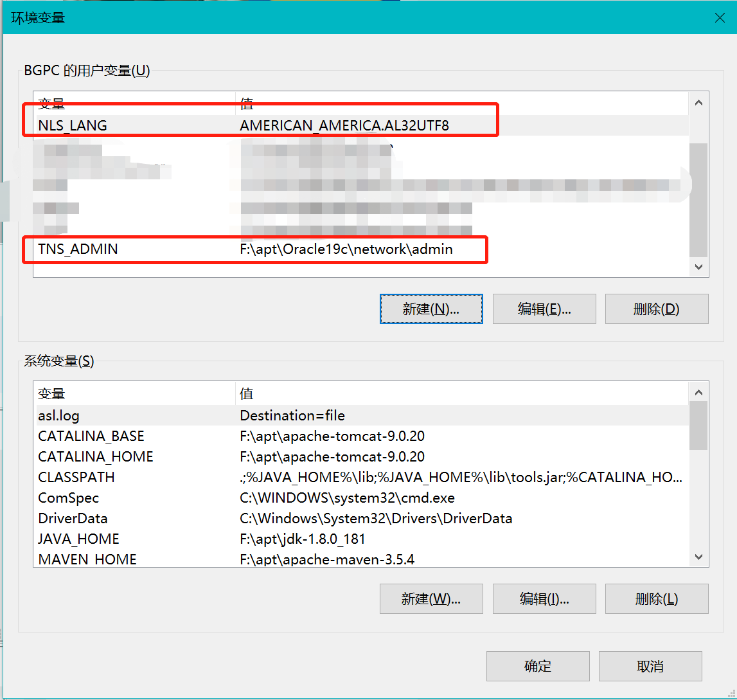737x700 pixels.
Task: Click the C:\Windows\System32\Drivers\DriverData value
Action: pos(376,519)
